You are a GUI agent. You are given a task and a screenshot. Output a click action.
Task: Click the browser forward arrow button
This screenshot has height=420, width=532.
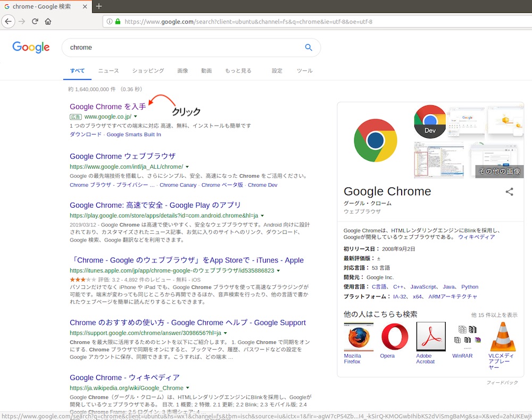click(x=22, y=21)
